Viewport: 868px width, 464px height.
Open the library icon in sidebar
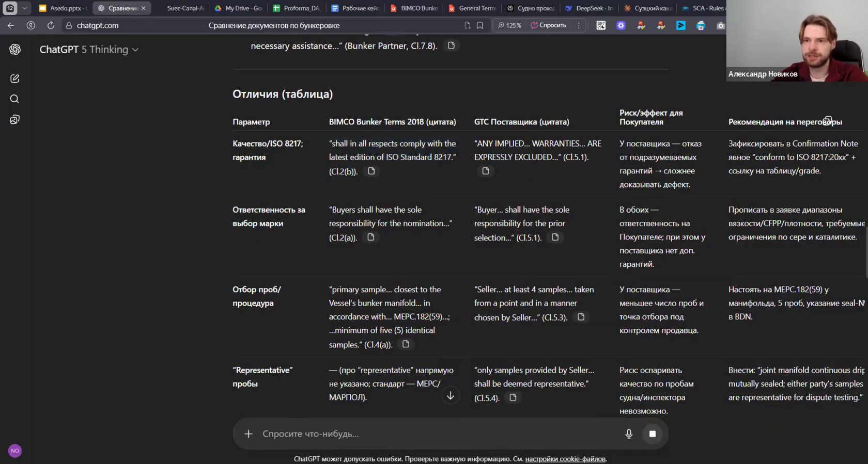(14, 120)
